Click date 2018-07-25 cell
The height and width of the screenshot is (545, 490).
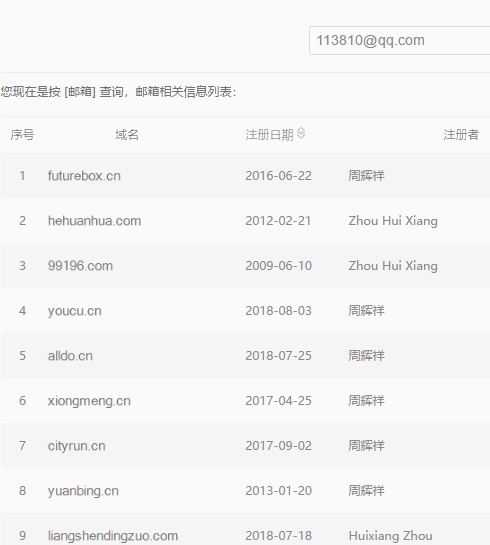point(278,356)
